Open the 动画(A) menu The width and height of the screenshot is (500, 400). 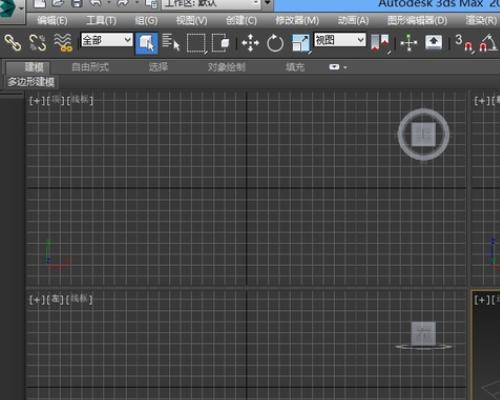click(x=353, y=21)
